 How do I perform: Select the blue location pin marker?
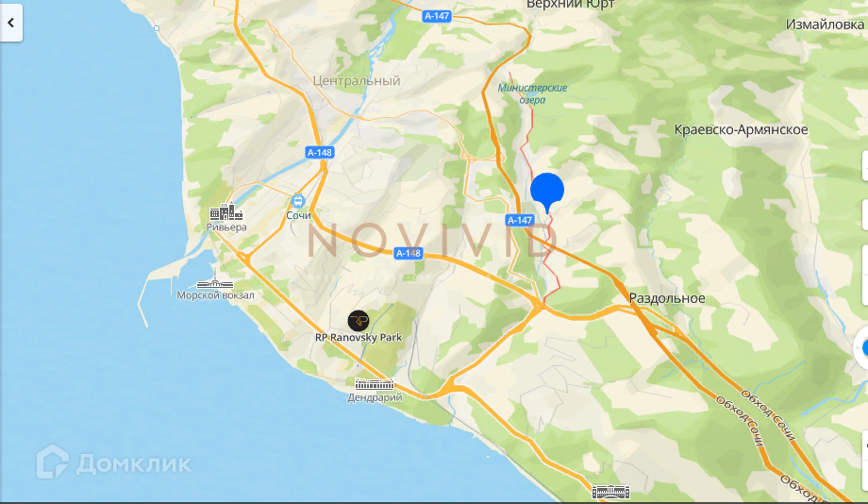[547, 193]
